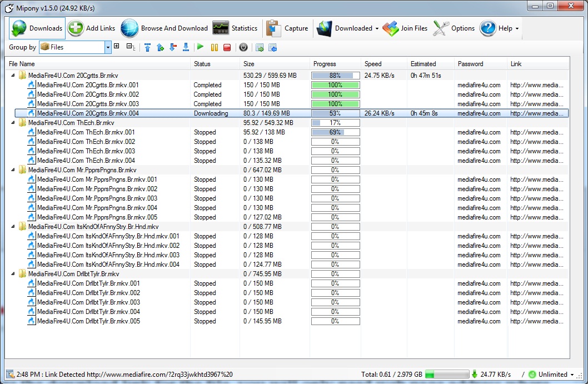Move selected download down one position
Image resolution: width=588 pixels, height=384 pixels.
173,47
